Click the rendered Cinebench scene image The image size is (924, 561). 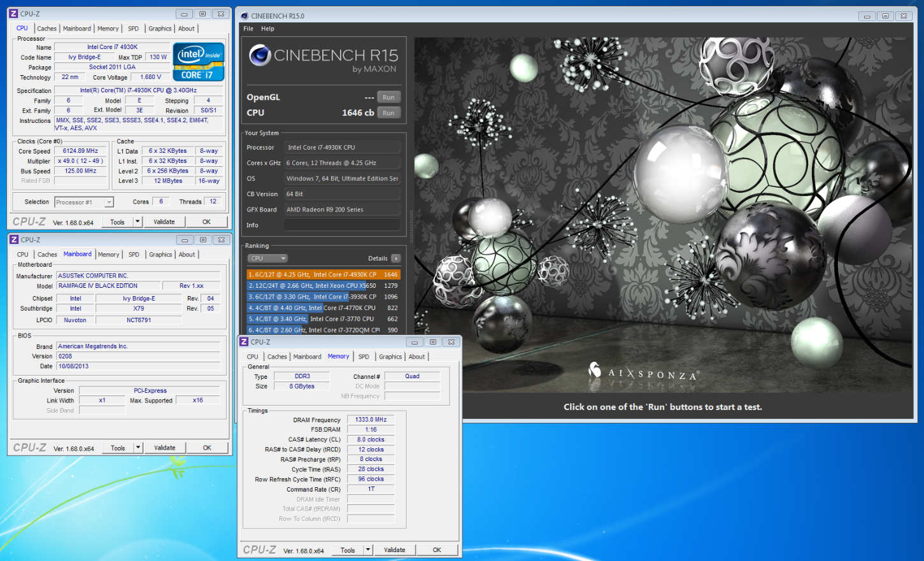[663, 215]
